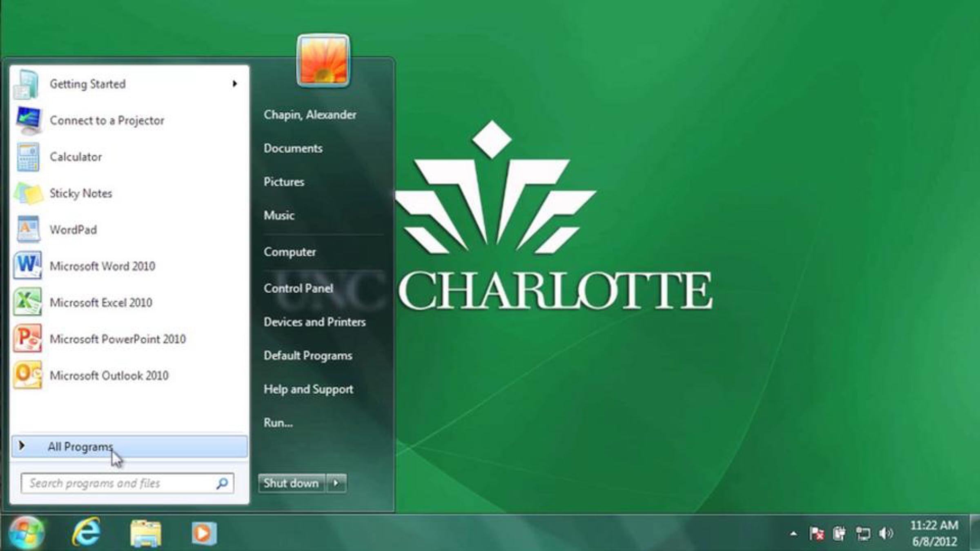Viewport: 980px width, 551px height.
Task: Open Shut down options arrow
Action: click(x=336, y=483)
